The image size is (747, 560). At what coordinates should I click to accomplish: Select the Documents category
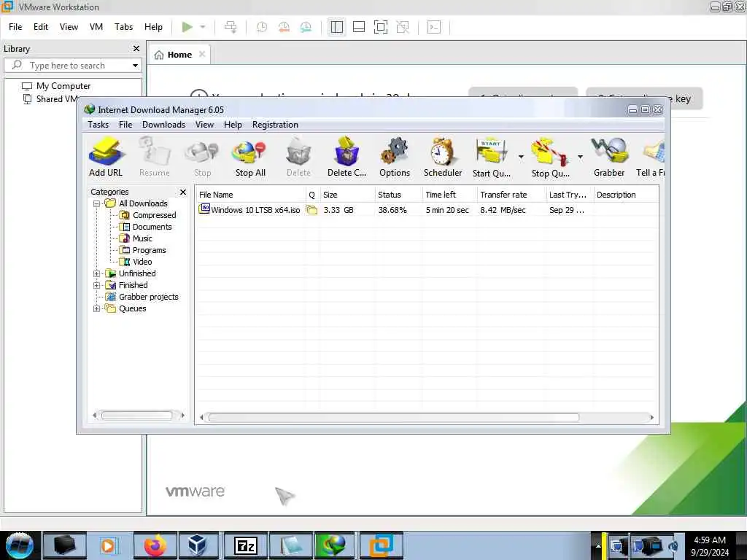tap(146, 227)
